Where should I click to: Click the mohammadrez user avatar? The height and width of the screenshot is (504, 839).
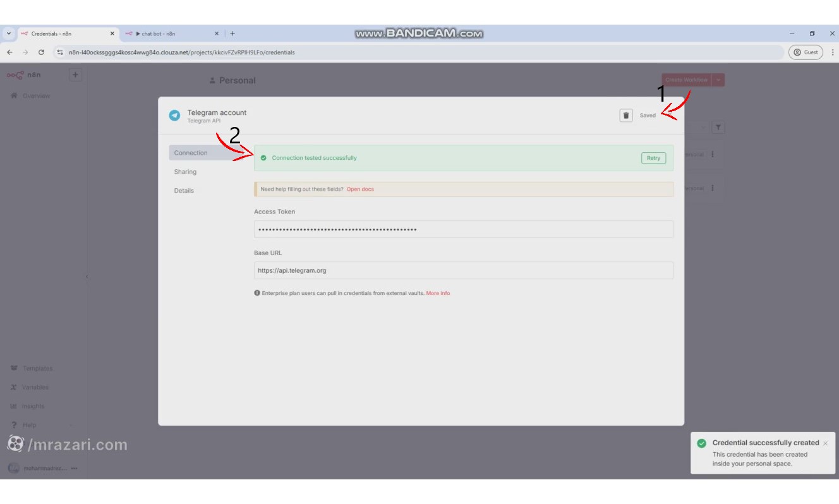13,469
